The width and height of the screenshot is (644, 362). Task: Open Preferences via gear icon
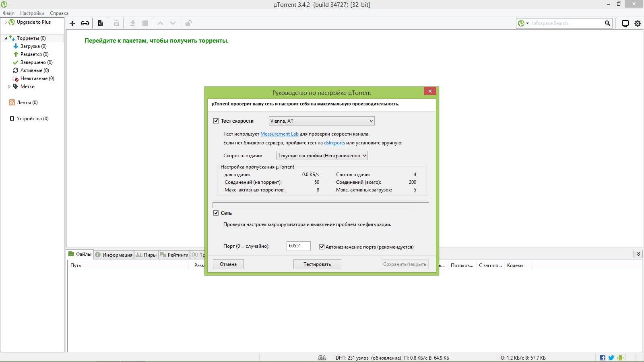pos(638,23)
